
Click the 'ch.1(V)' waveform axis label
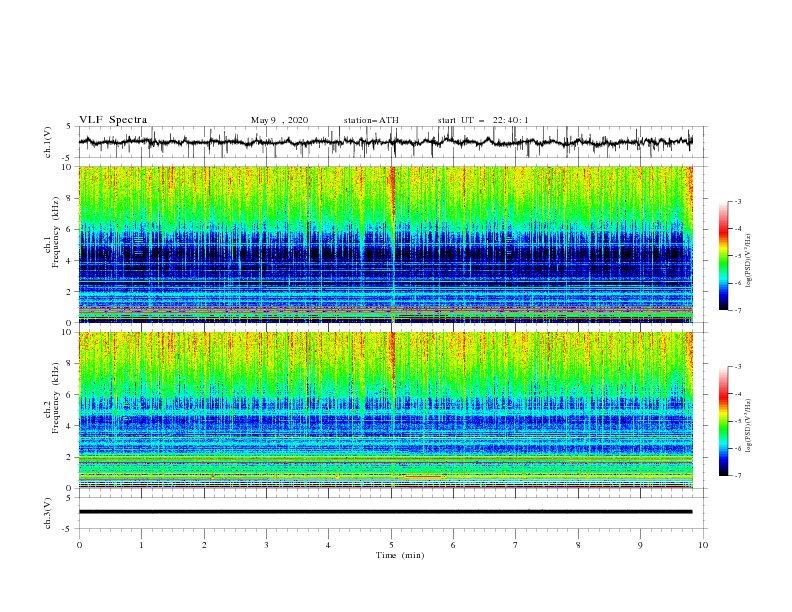48,142
